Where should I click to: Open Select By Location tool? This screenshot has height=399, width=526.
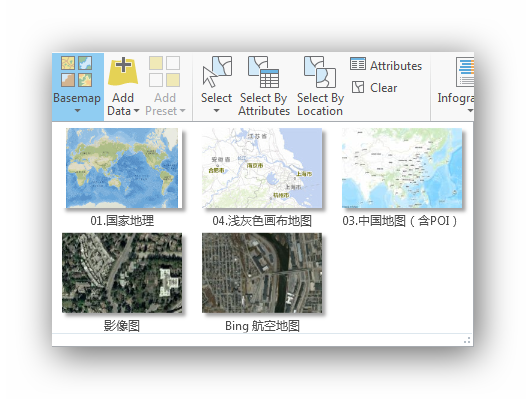[320, 86]
